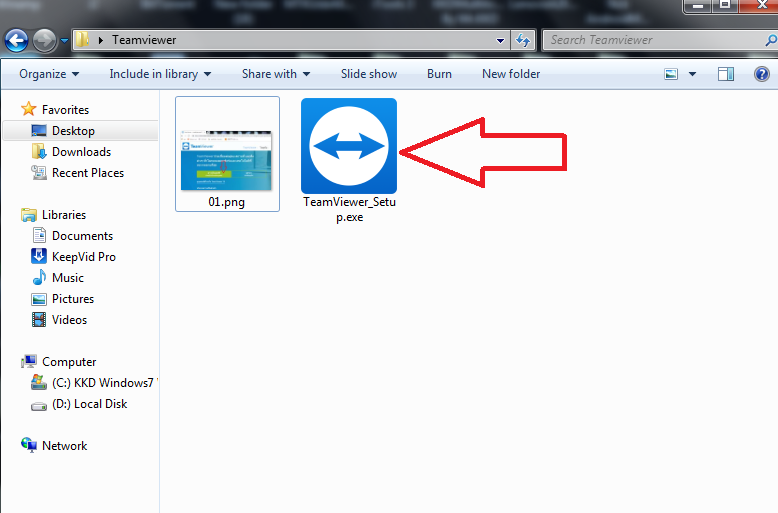This screenshot has height=513, width=778.
Task: Open Recent Places
Action: coord(88,173)
